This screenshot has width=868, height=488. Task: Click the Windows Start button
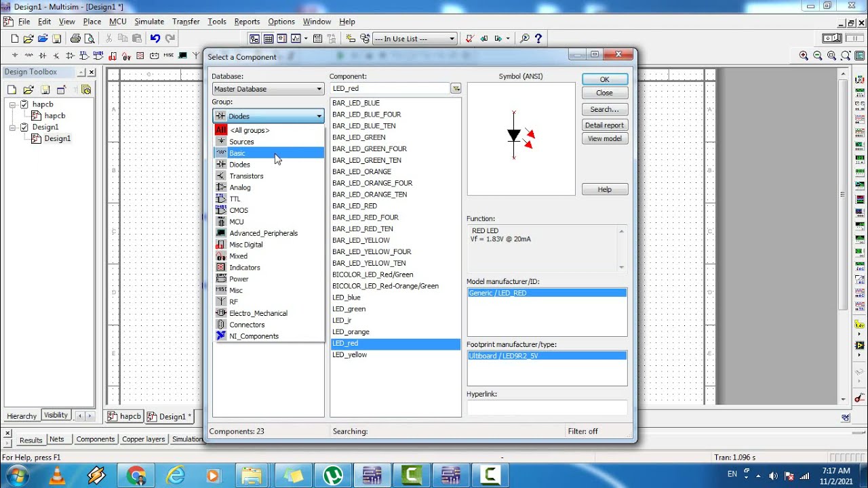(x=16, y=474)
